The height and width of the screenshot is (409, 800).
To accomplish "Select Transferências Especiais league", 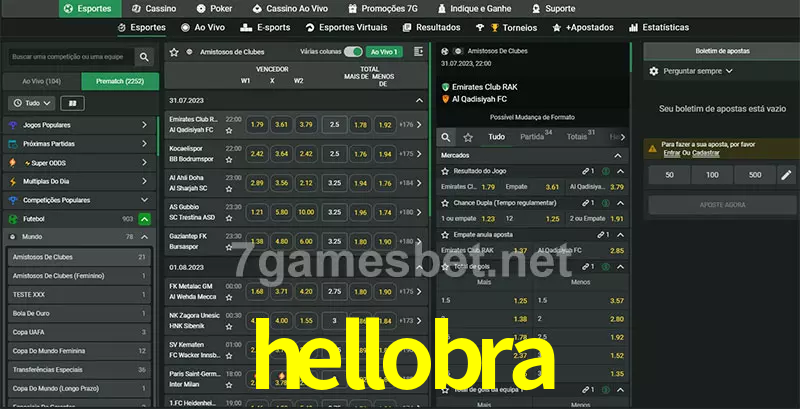I will [79, 370].
